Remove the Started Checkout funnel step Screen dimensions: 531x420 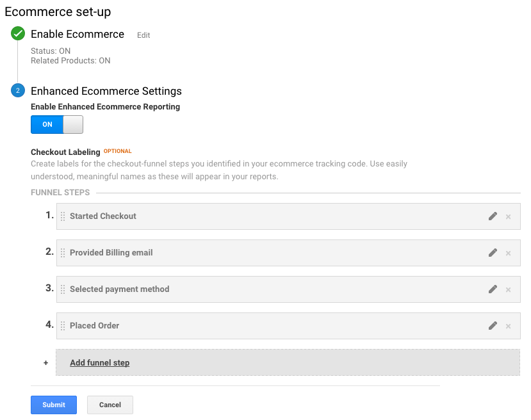(x=508, y=216)
